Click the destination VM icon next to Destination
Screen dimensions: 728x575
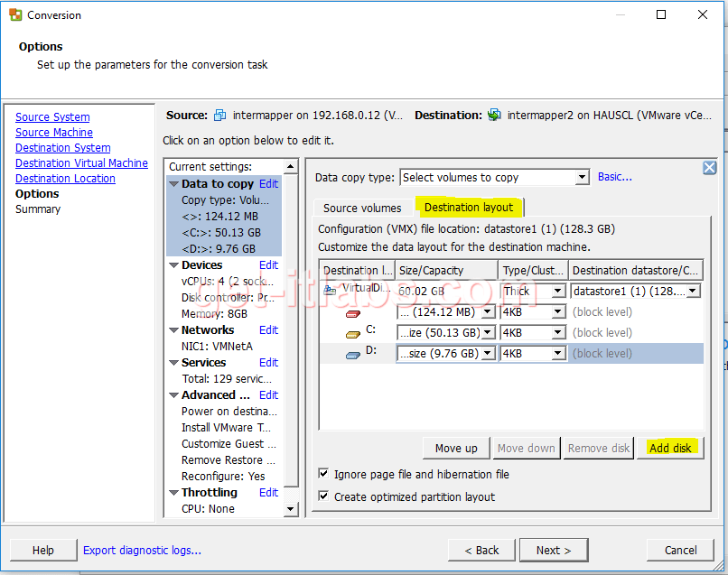click(x=494, y=116)
